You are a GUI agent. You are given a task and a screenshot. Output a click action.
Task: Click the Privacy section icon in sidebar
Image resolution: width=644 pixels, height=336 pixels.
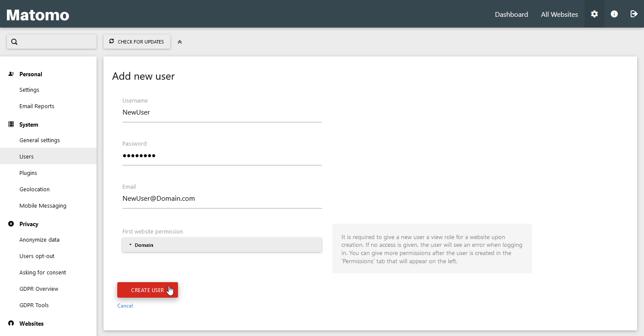point(11,224)
